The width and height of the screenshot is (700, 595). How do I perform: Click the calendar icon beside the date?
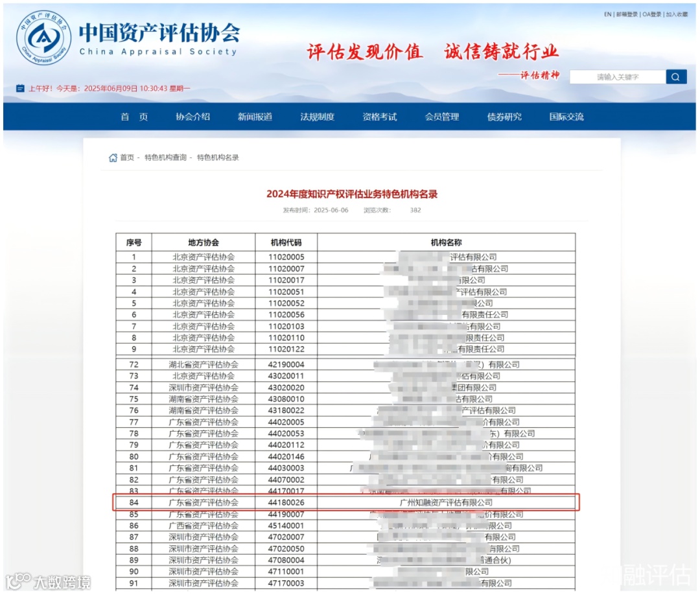pyautogui.click(x=20, y=88)
